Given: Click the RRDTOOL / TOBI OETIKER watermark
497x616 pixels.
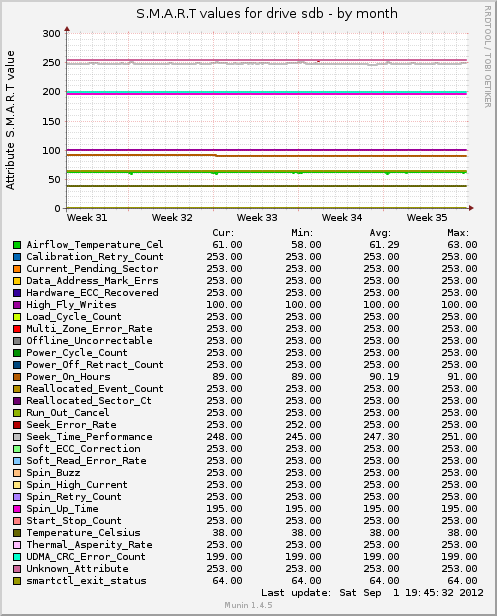Looking at the screenshot, I should (488, 57).
